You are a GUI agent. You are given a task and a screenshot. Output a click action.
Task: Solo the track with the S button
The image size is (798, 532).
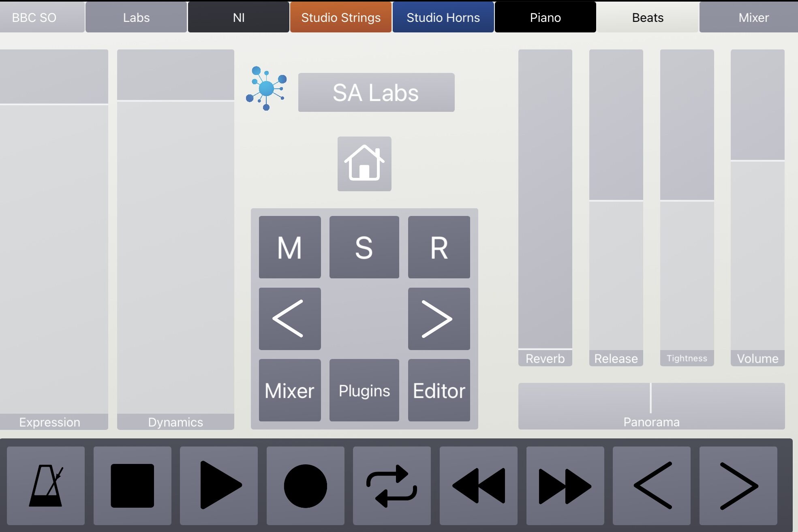(x=364, y=247)
